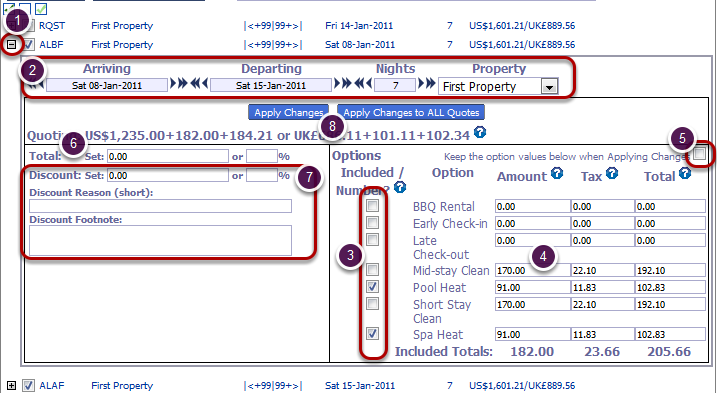Expand the ALAF quote row

[x=11, y=386]
